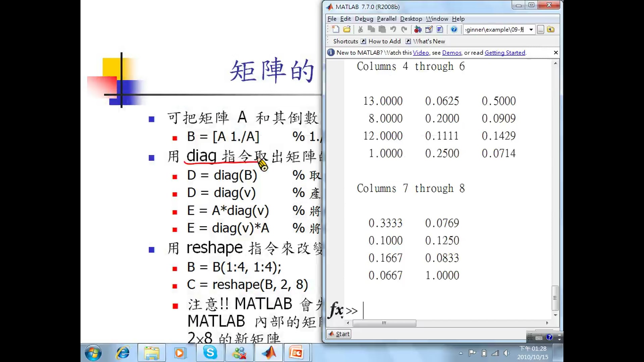Screen dimensions: 644x362
Task: Click the speaker icon in system tray
Action: point(507,353)
